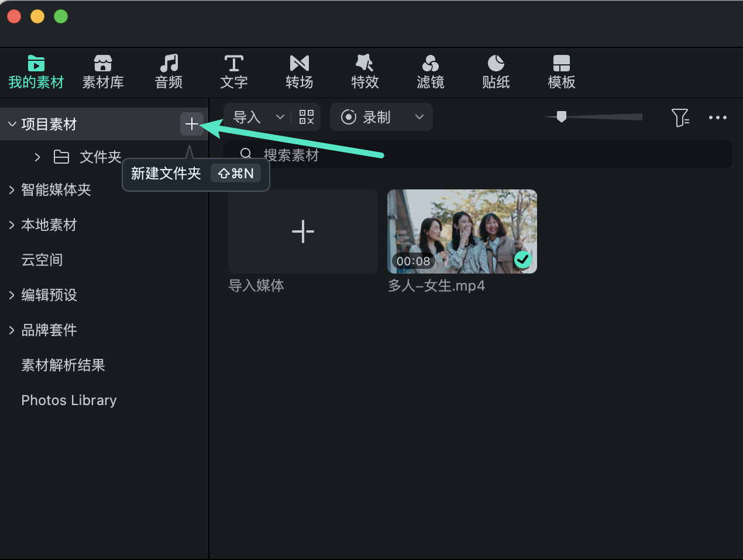Open the filter/sort icon
Screen dimensions: 743x560
(x=680, y=117)
